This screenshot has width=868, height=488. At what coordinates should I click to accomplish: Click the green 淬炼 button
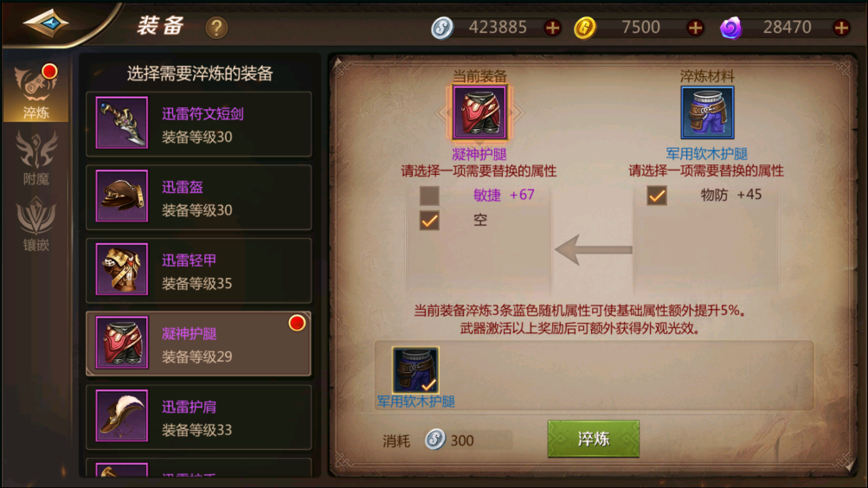click(594, 439)
